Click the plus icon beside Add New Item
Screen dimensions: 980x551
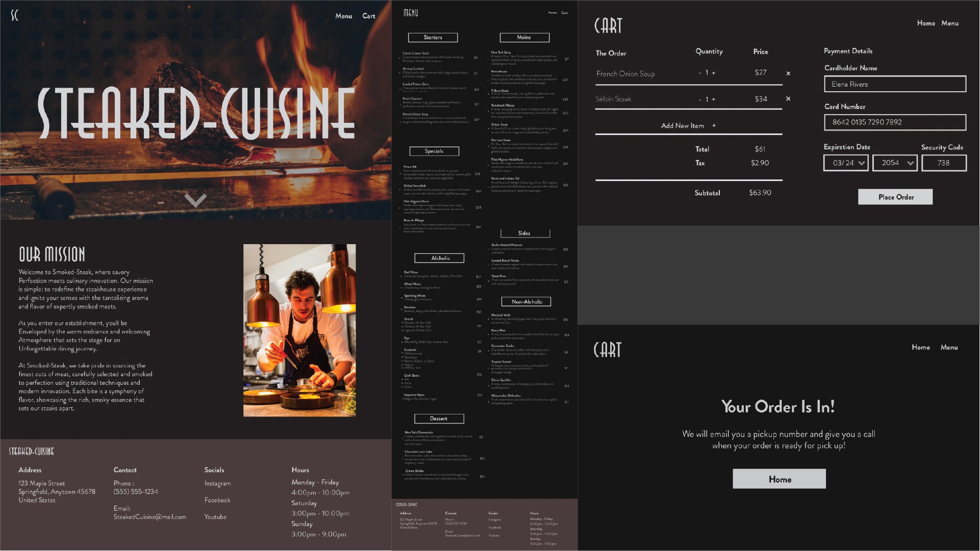(x=714, y=125)
